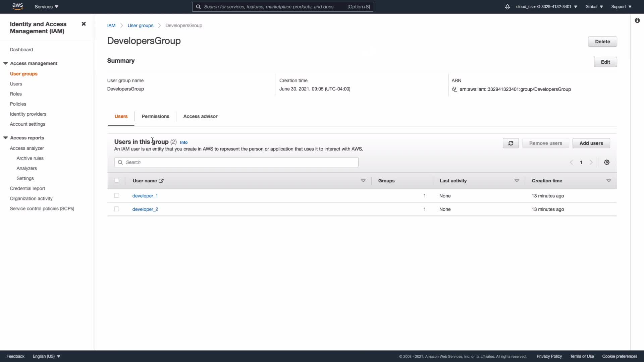The width and height of the screenshot is (644, 362).
Task: Open table preferences gear icon
Action: (x=607, y=163)
